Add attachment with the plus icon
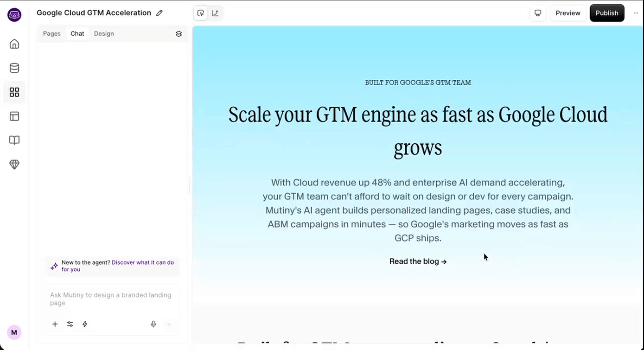 tap(55, 324)
